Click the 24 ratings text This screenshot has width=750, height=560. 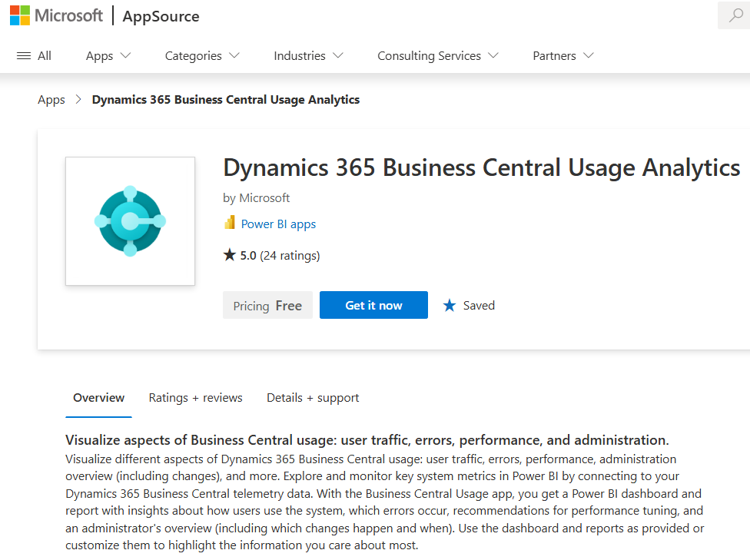tap(290, 256)
